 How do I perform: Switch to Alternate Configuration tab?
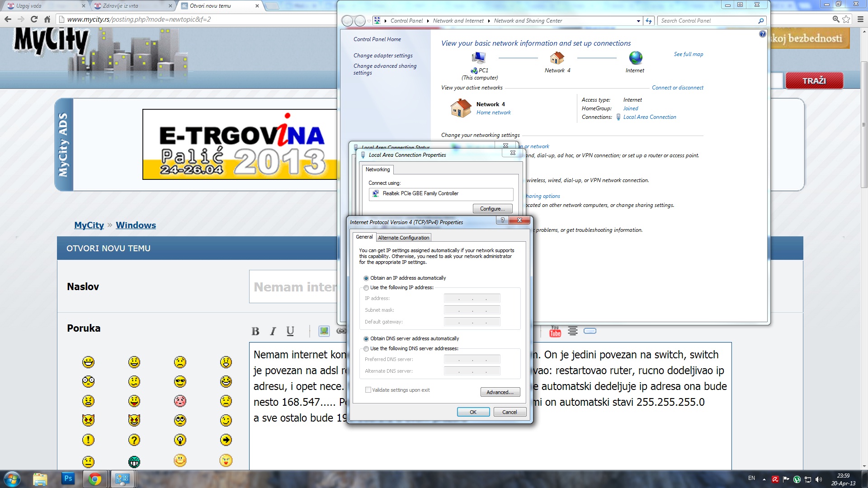(x=403, y=238)
